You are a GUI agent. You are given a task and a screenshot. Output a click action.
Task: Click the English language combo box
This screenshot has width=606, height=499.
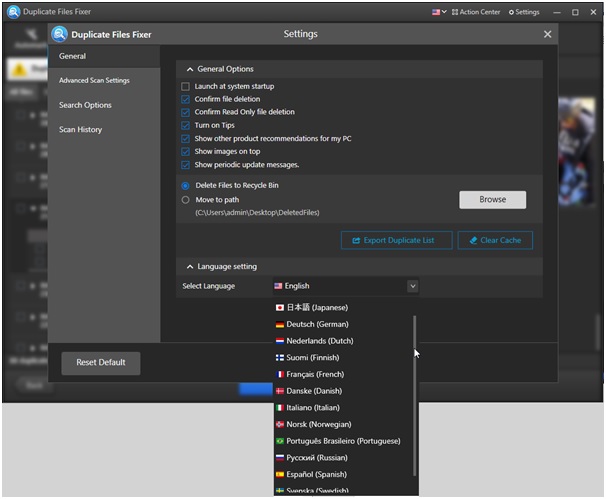[346, 286]
